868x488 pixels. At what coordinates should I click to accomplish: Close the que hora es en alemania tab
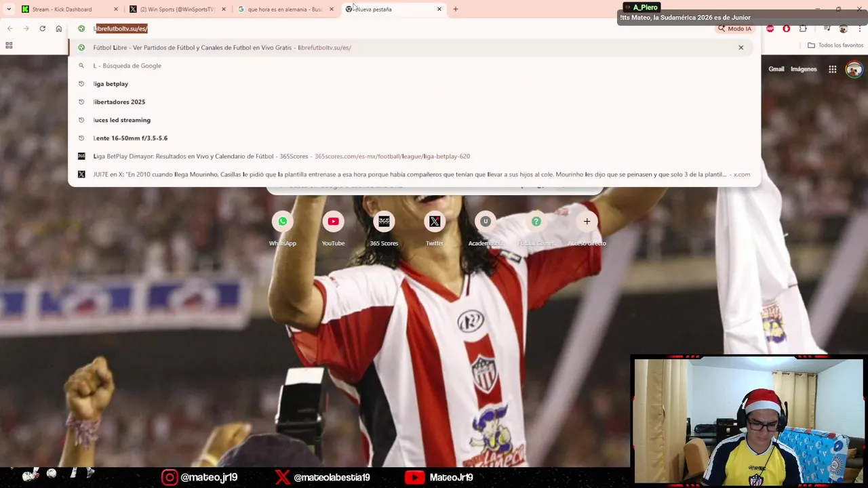coord(332,9)
